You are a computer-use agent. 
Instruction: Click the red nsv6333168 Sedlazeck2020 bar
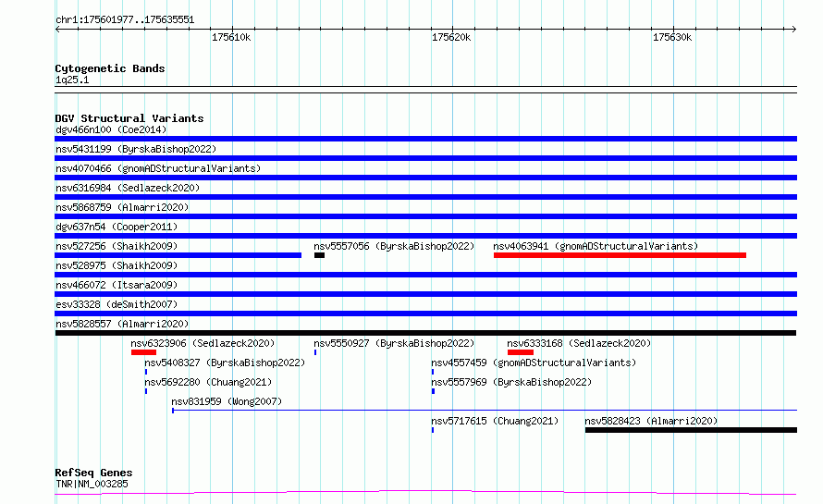520,352
